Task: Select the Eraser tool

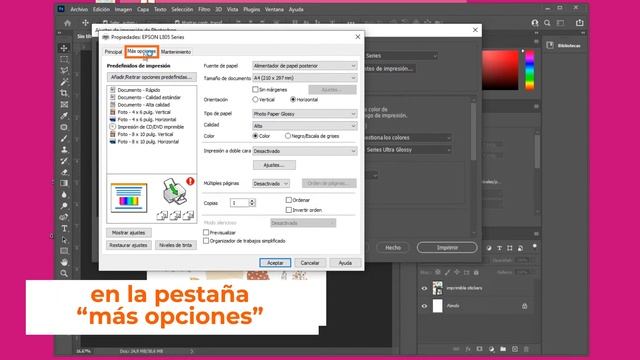Action: 64,172
